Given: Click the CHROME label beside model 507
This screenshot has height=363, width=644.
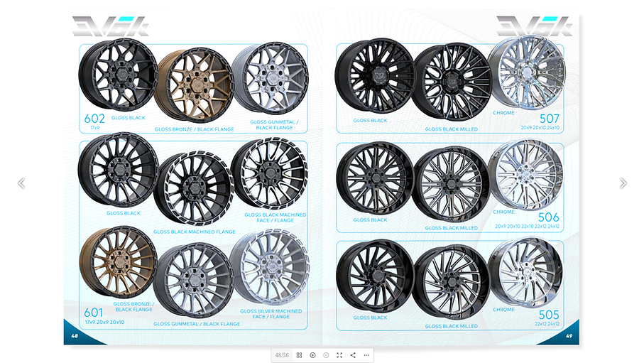Looking at the screenshot, I should [x=503, y=113].
